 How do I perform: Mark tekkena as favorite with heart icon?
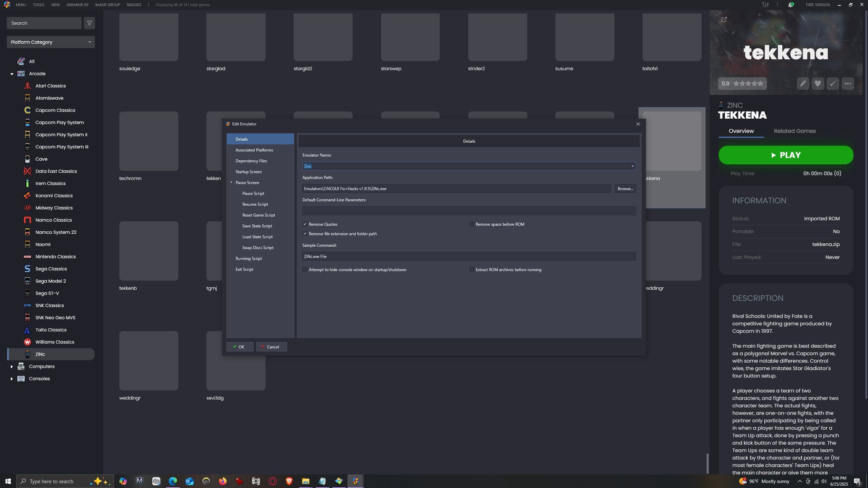point(818,84)
